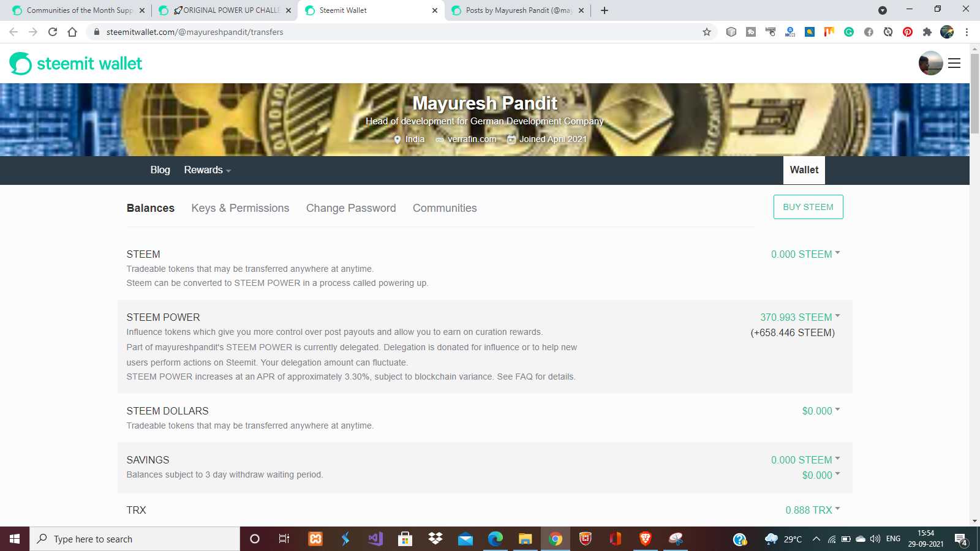Bookmark this page with the star
The width and height of the screenshot is (980, 551).
[707, 32]
